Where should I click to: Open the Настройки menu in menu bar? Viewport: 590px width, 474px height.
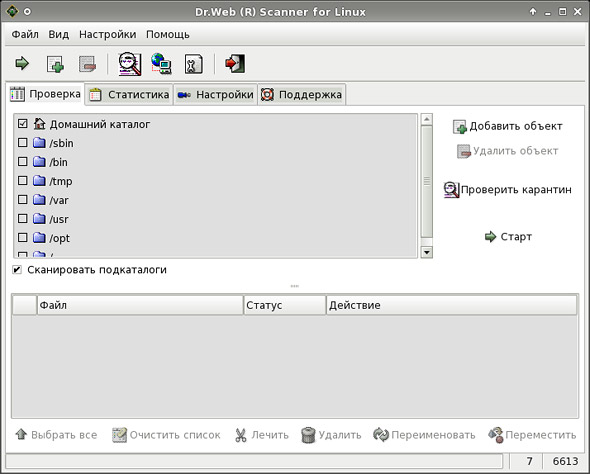coord(107,34)
